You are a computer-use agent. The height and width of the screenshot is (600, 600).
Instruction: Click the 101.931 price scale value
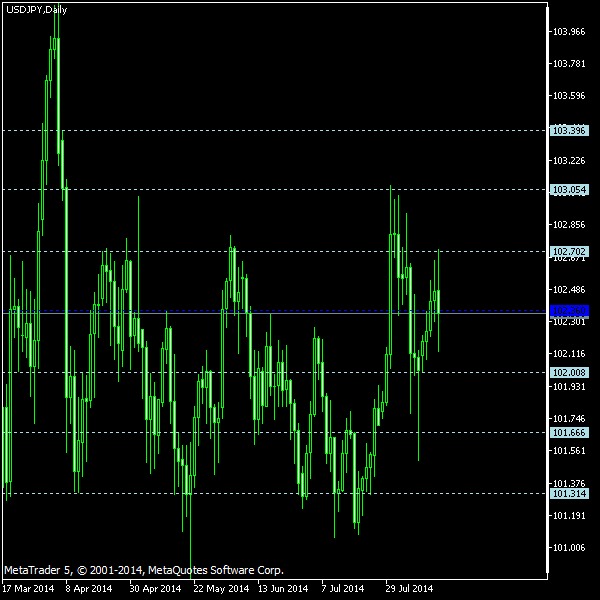click(569, 386)
